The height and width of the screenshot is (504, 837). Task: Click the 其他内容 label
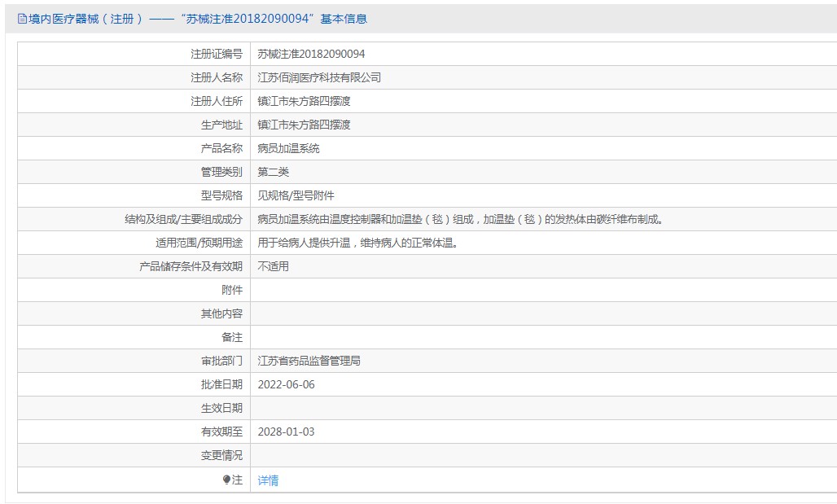(221, 313)
